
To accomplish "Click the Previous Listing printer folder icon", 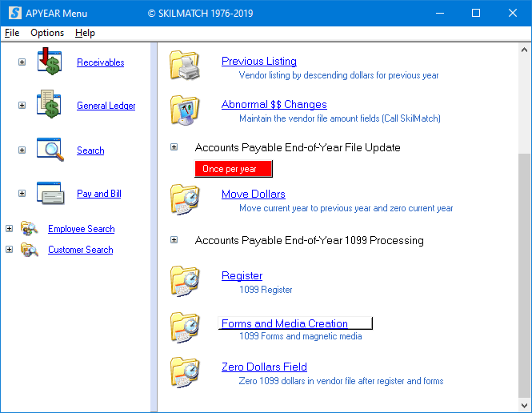I will pos(185,66).
